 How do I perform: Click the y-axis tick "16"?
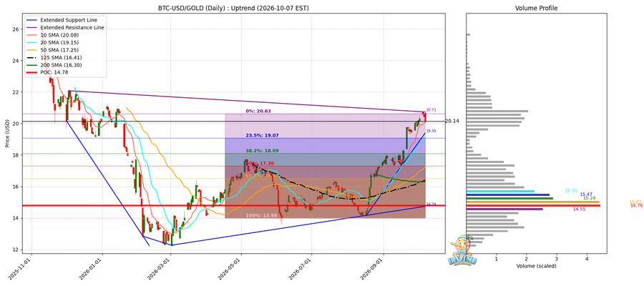pos(15,187)
